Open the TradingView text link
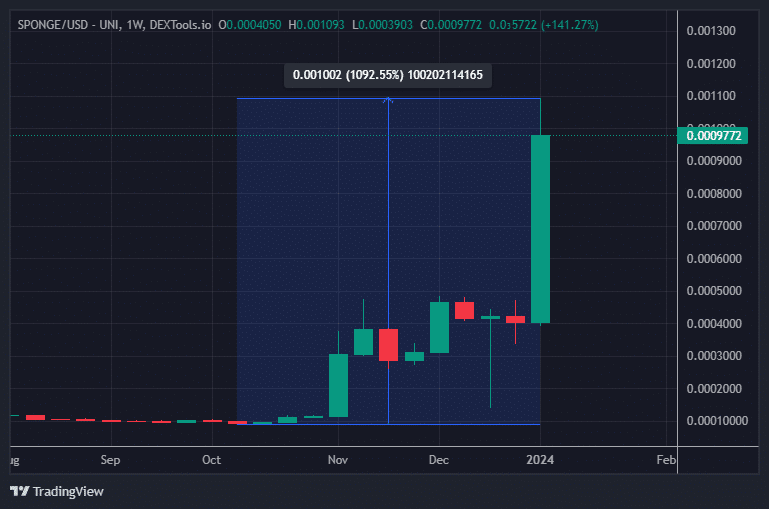The width and height of the screenshot is (769, 509). (x=68, y=491)
